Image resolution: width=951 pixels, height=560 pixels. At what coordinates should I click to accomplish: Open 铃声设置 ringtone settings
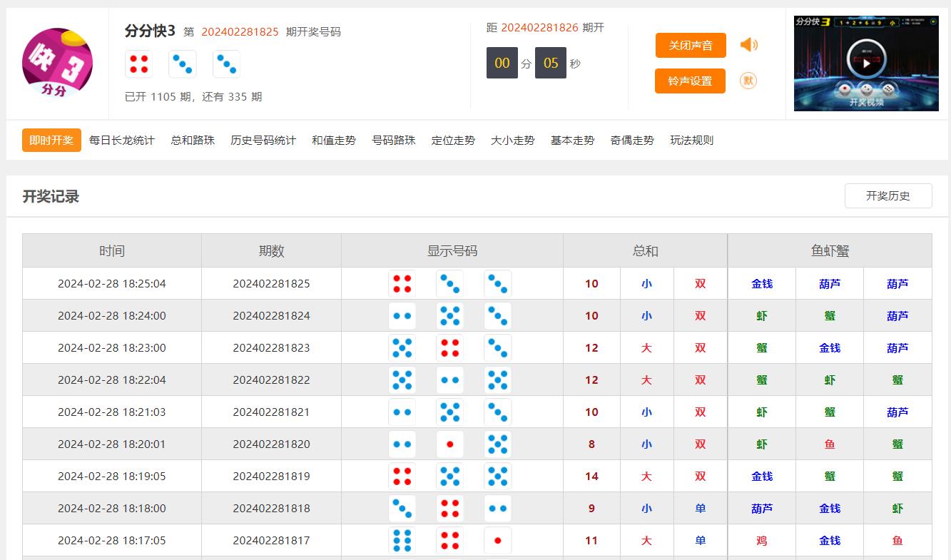click(691, 81)
